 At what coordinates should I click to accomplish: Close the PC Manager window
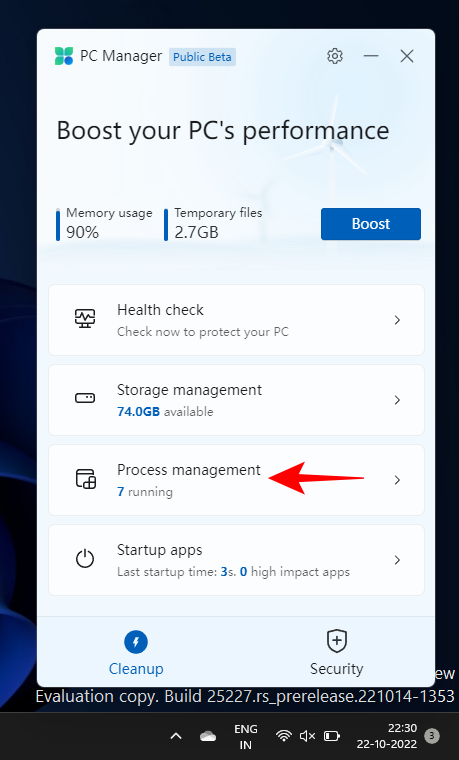click(407, 56)
